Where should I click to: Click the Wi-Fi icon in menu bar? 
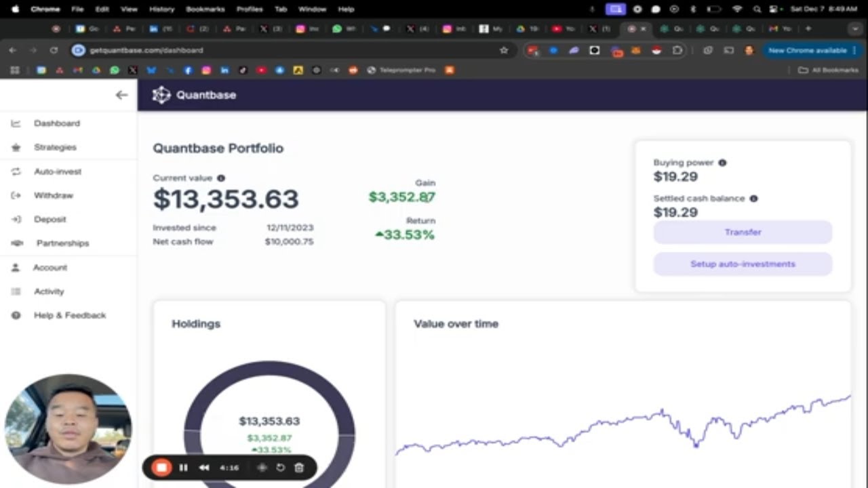pos(737,9)
